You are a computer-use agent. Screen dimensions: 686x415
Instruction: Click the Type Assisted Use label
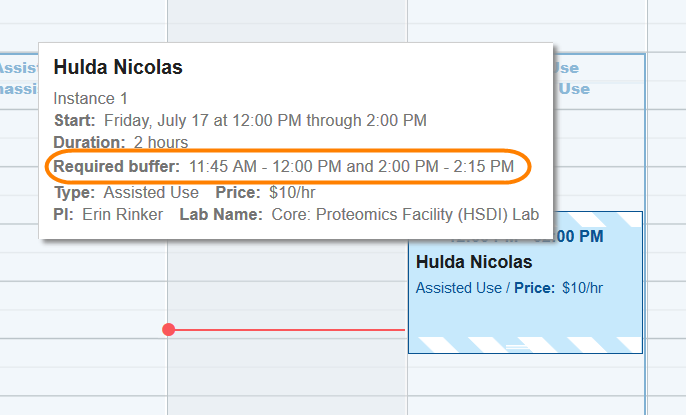(x=125, y=192)
